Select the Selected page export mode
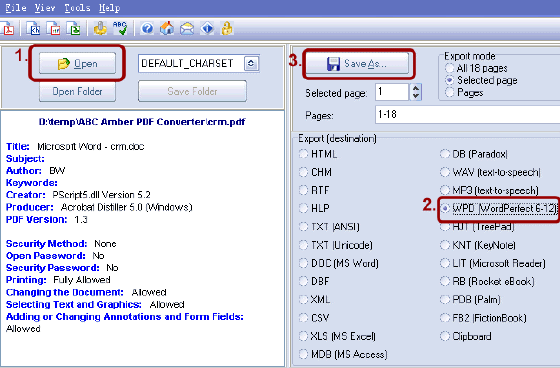This screenshot has height=368, width=560. coord(481,80)
